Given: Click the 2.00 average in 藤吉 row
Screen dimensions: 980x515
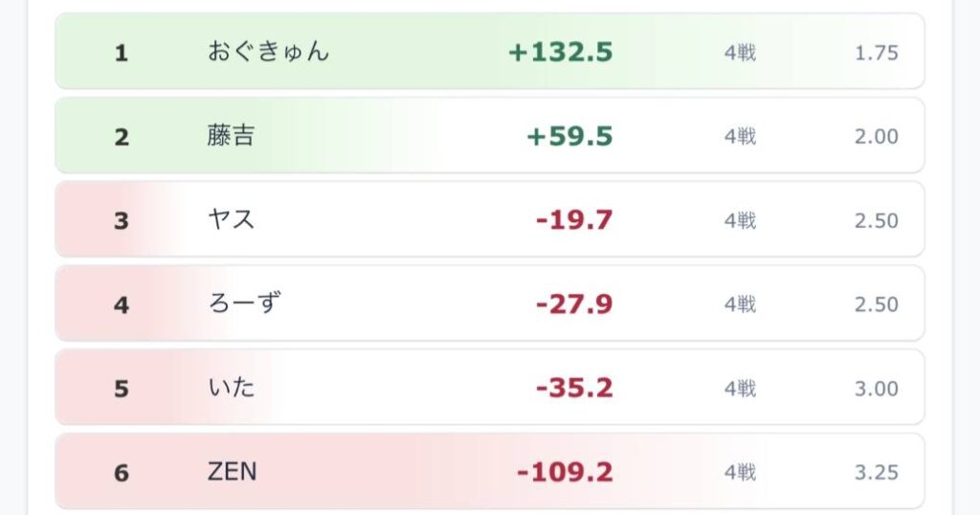Looking at the screenshot, I should point(877,136).
